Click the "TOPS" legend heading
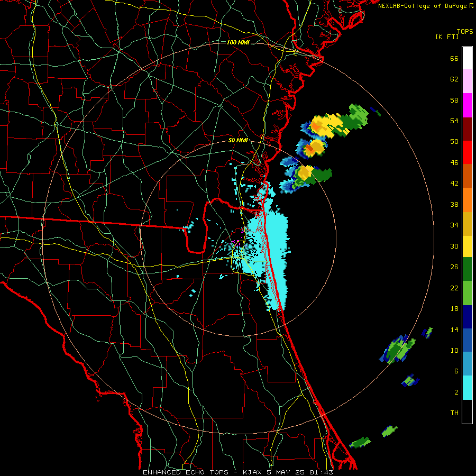Image resolution: width=476 pixels, height=476 pixels. (x=465, y=32)
